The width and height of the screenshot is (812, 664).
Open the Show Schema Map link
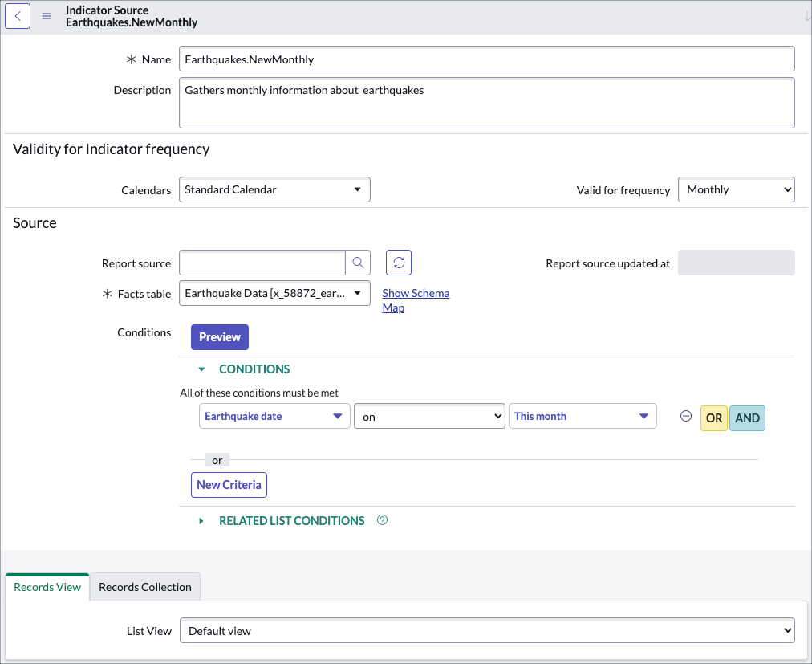point(416,299)
